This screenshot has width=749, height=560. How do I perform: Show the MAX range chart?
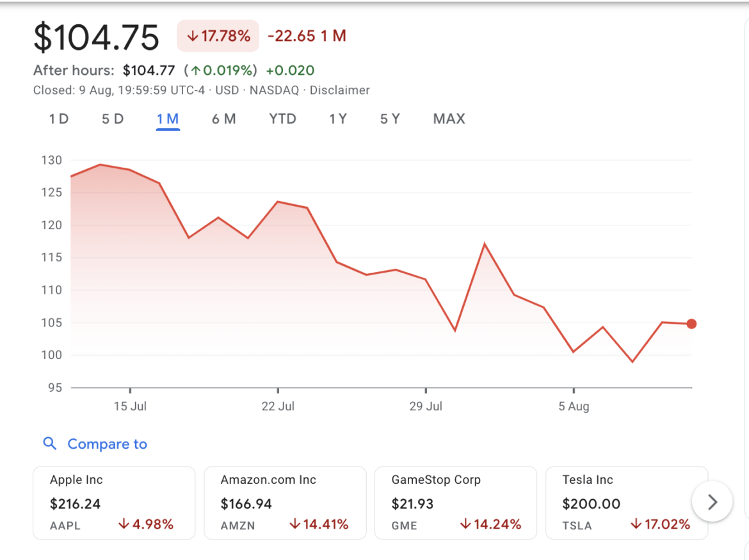click(x=449, y=119)
